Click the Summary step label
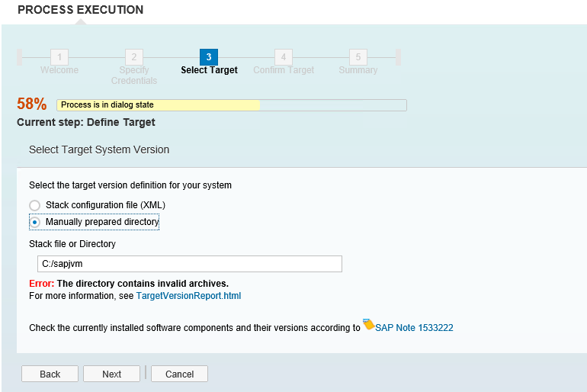Viewport: 587px width, 392px height. coord(358,70)
